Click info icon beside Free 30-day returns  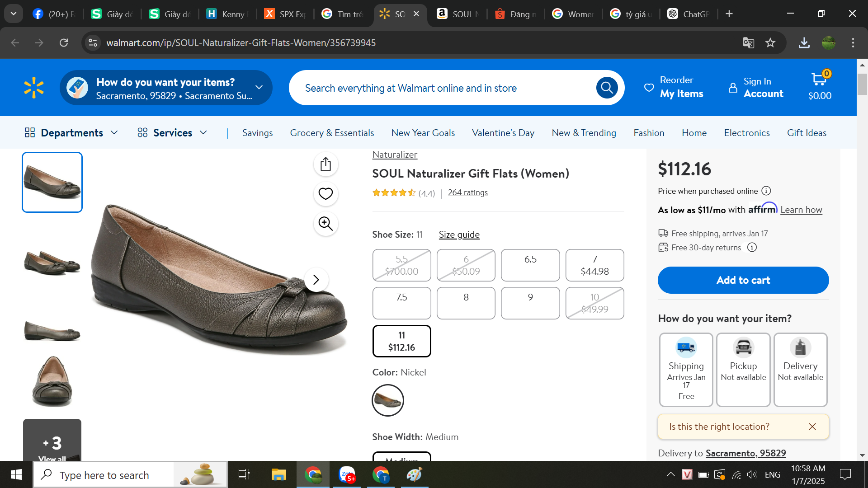tap(752, 248)
